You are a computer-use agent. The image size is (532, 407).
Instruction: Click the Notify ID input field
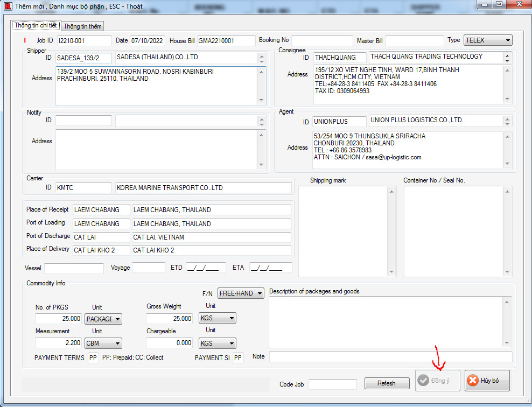click(x=83, y=121)
